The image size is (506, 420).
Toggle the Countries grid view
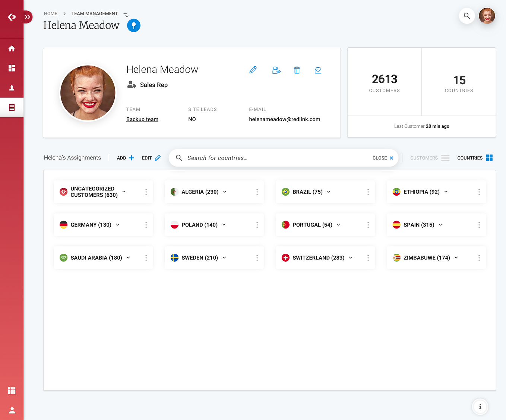click(475, 158)
